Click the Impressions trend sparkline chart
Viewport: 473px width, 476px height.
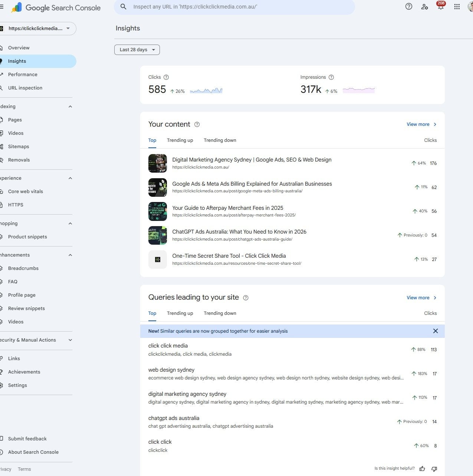click(x=359, y=90)
